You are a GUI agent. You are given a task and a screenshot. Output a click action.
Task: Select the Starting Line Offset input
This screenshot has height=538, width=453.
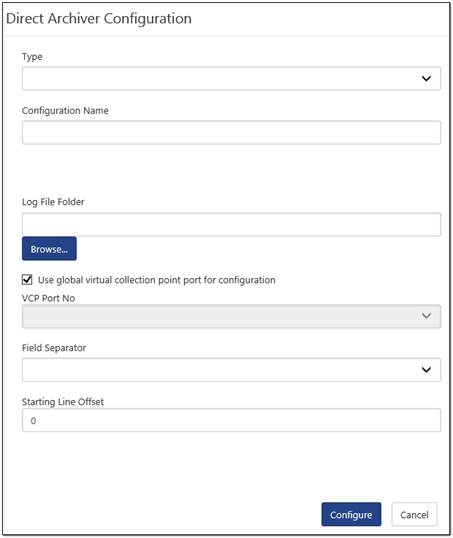click(x=231, y=420)
